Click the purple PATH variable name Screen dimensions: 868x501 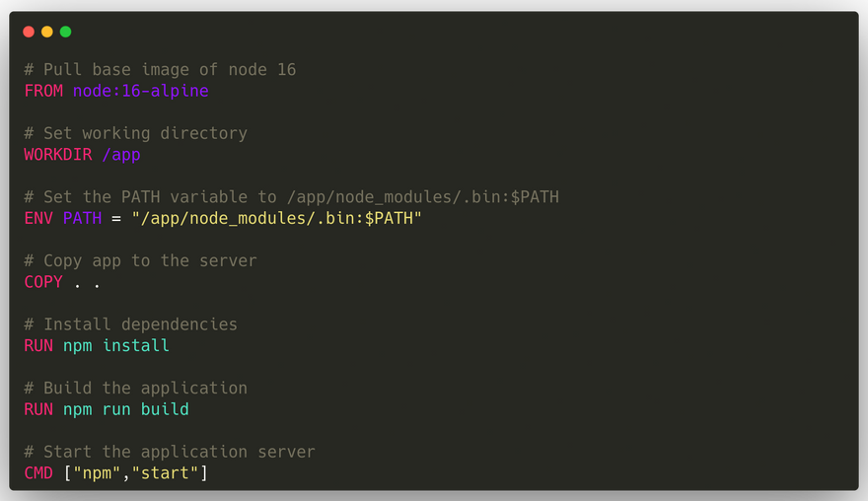tap(82, 218)
